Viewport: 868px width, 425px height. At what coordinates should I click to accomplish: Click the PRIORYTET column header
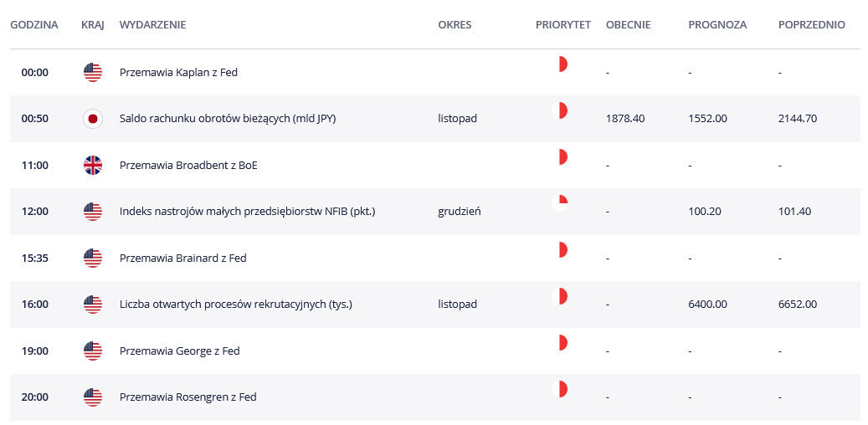click(563, 25)
